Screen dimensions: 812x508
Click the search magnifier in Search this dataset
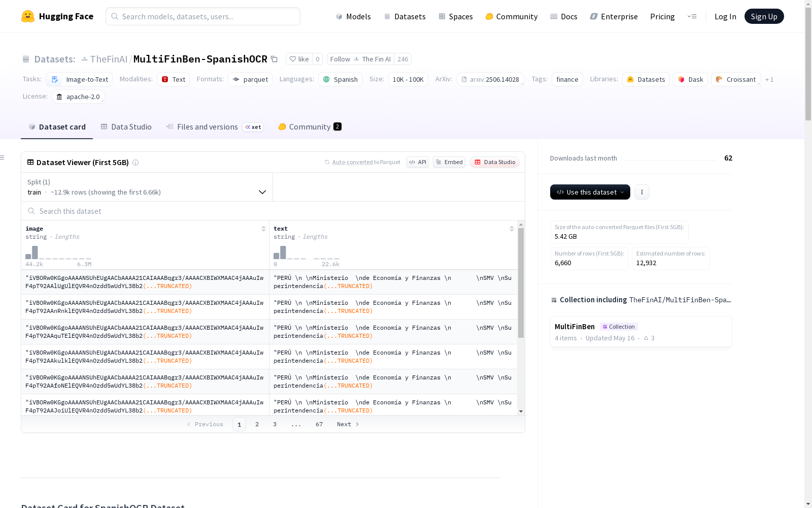click(x=31, y=211)
